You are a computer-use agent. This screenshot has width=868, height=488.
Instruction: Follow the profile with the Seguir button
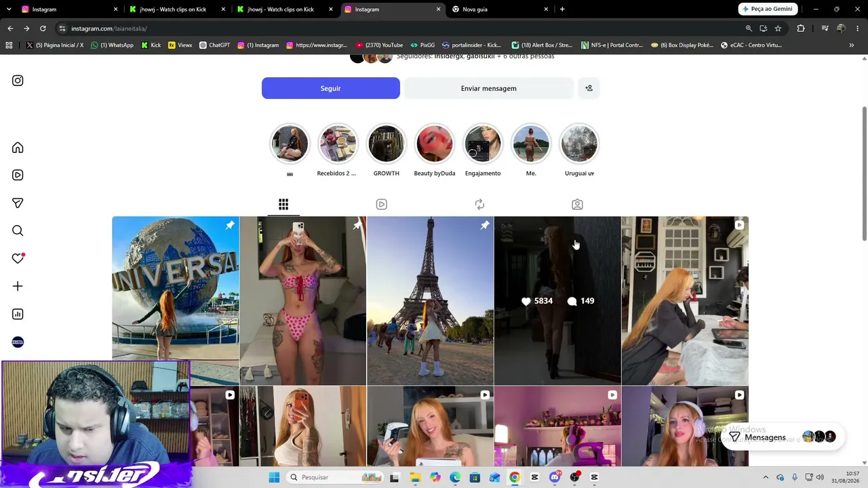(331, 88)
